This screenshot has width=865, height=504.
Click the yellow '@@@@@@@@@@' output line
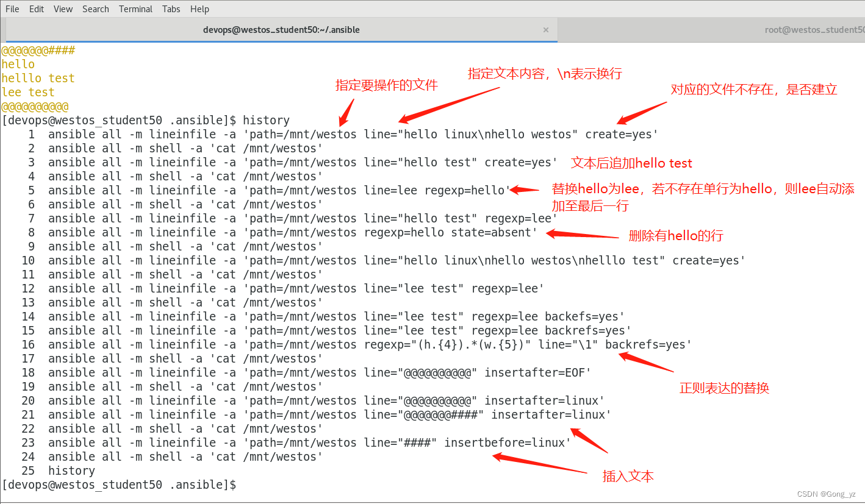pyautogui.click(x=35, y=106)
